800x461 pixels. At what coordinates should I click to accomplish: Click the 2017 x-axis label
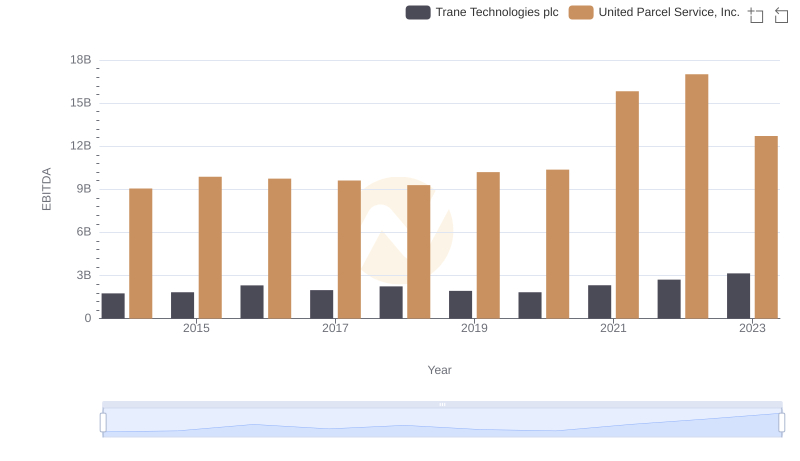[335, 328]
